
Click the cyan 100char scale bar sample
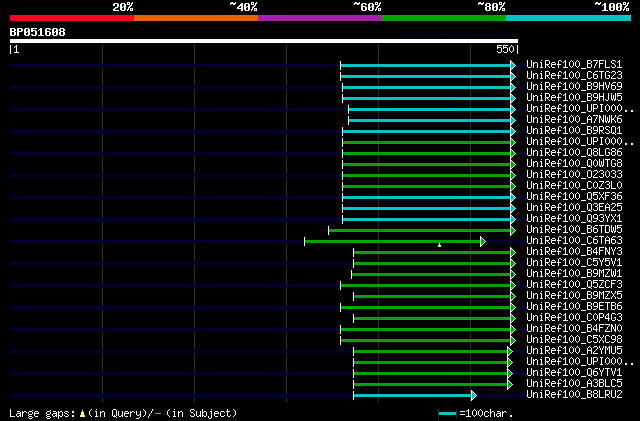448,414
